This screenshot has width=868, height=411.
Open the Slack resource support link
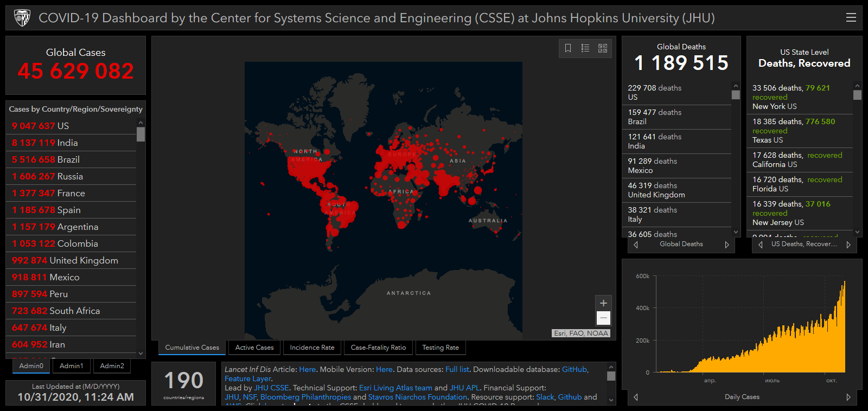545,397
